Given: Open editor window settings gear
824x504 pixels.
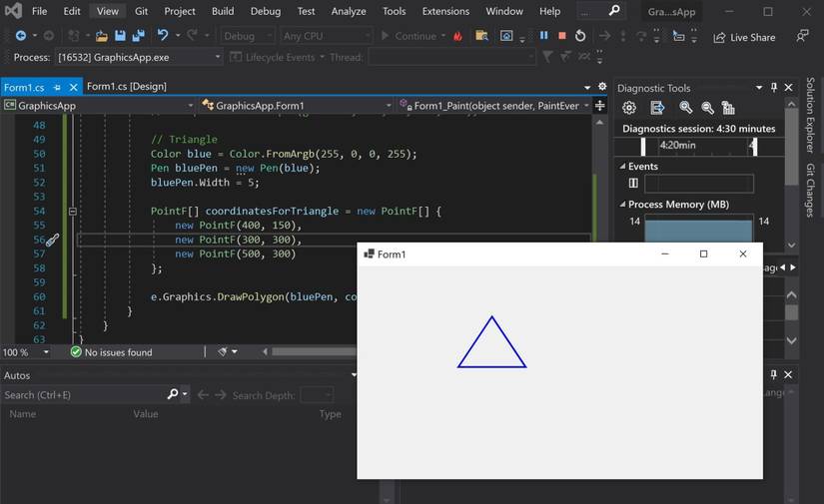Looking at the screenshot, I should point(602,86).
